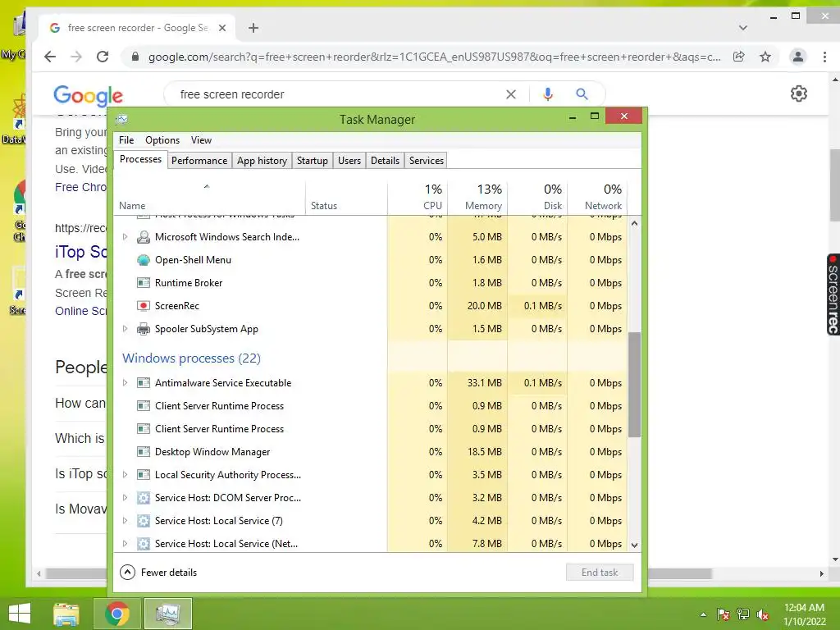Click the muted volume tray icon
The width and height of the screenshot is (840, 630).
click(763, 614)
